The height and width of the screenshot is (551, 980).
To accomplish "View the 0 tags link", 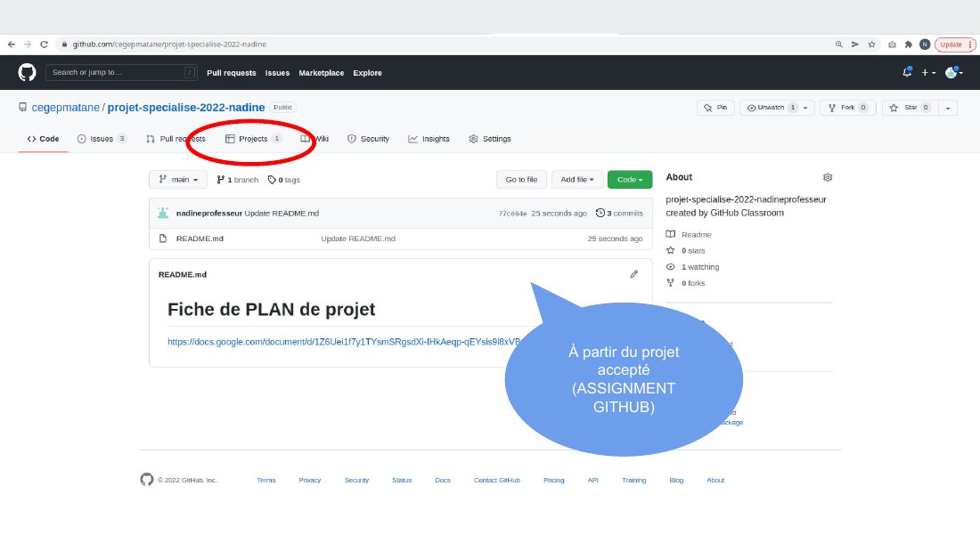I will [x=283, y=180].
